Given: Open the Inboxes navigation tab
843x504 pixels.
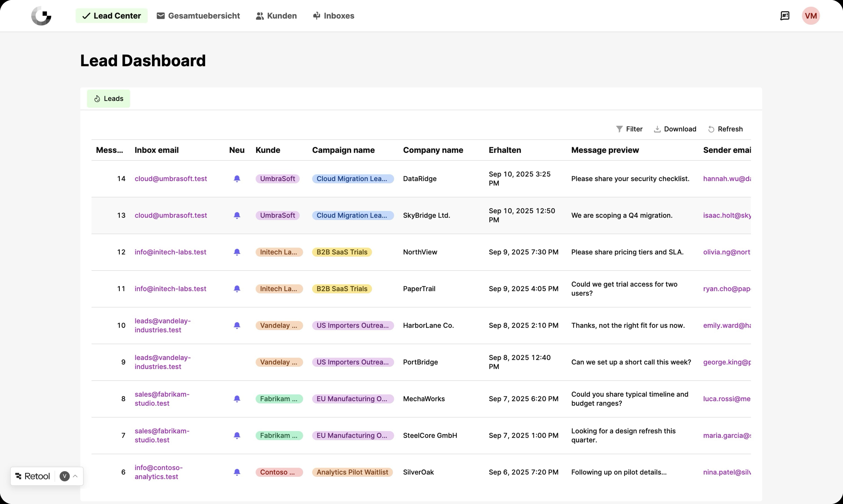Looking at the screenshot, I should click(x=333, y=16).
